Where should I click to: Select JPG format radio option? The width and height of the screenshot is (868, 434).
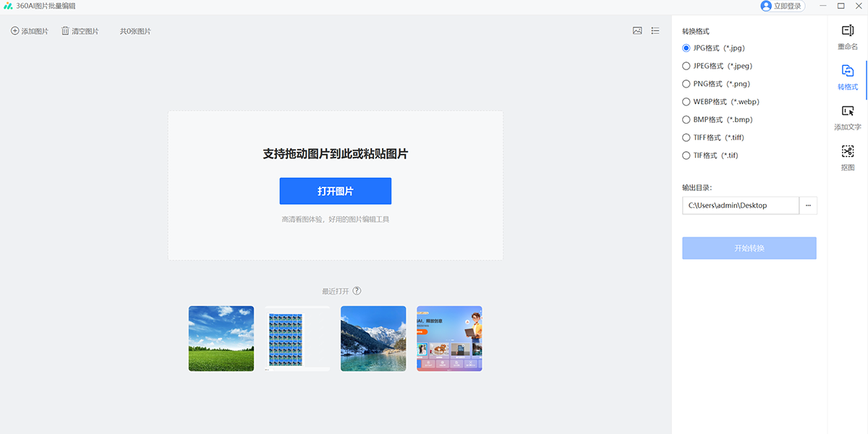click(x=686, y=48)
